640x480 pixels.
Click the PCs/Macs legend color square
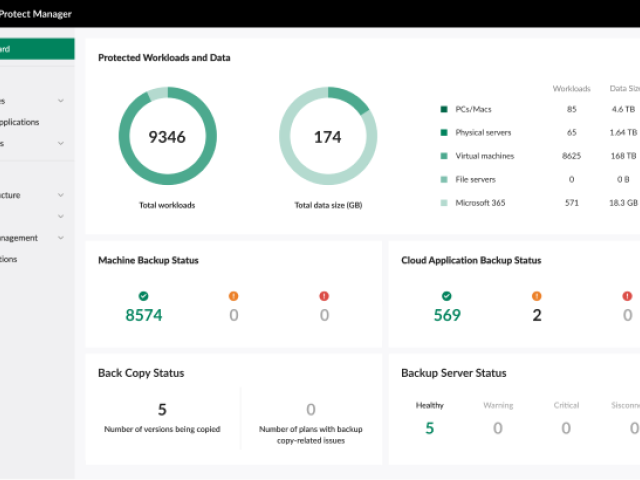[x=444, y=109]
